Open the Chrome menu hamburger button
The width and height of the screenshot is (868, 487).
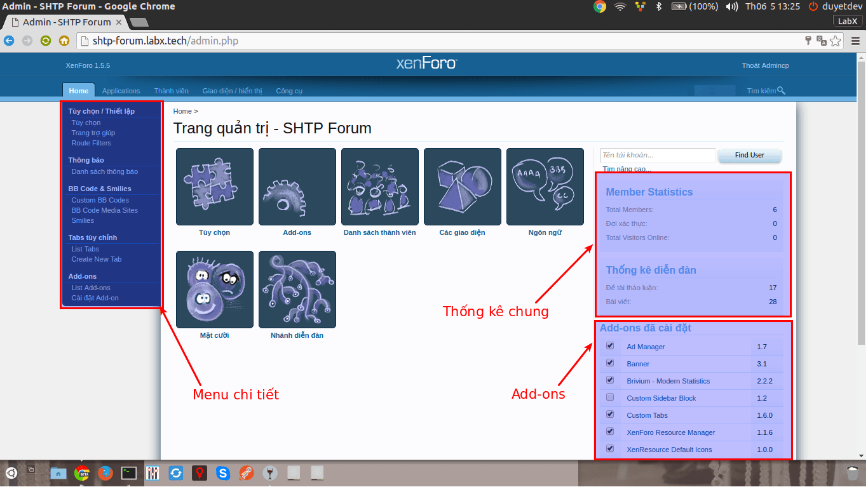(x=855, y=41)
